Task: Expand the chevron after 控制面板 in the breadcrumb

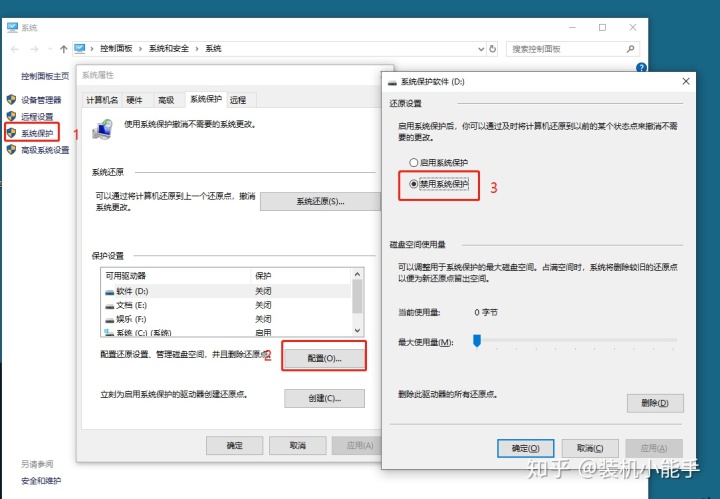Action: point(140,49)
